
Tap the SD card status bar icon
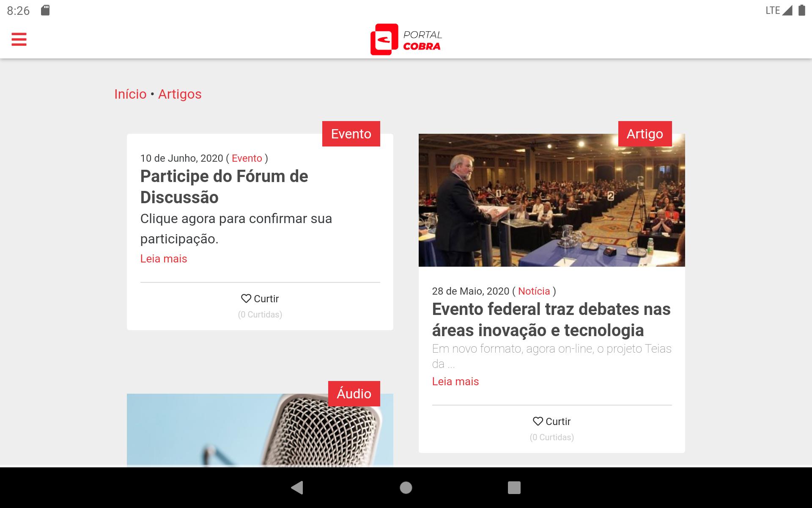pyautogui.click(x=45, y=10)
